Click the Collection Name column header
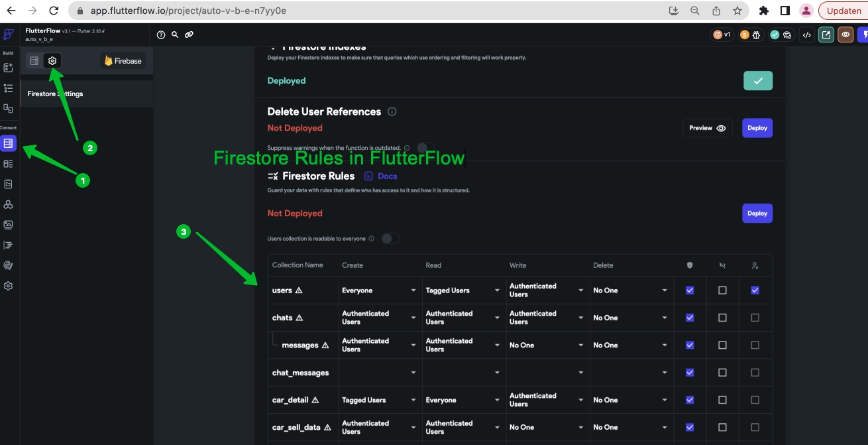The image size is (868, 445). click(298, 265)
